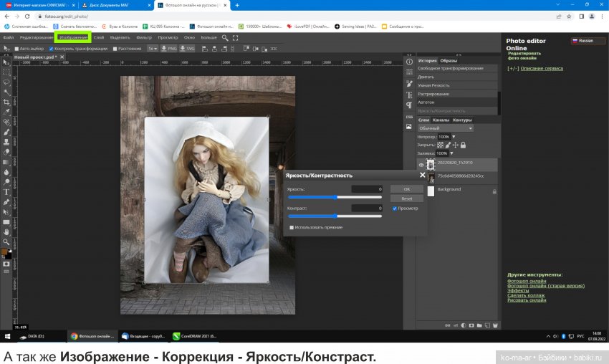Screen dimensions: 609x364
Task: Select the Eyedropper tool
Action: coord(6,112)
